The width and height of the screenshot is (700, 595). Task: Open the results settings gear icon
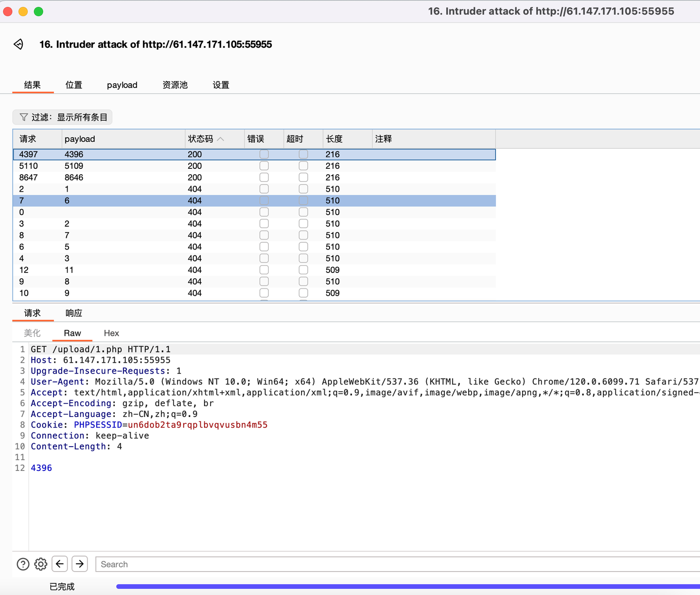pyautogui.click(x=41, y=564)
